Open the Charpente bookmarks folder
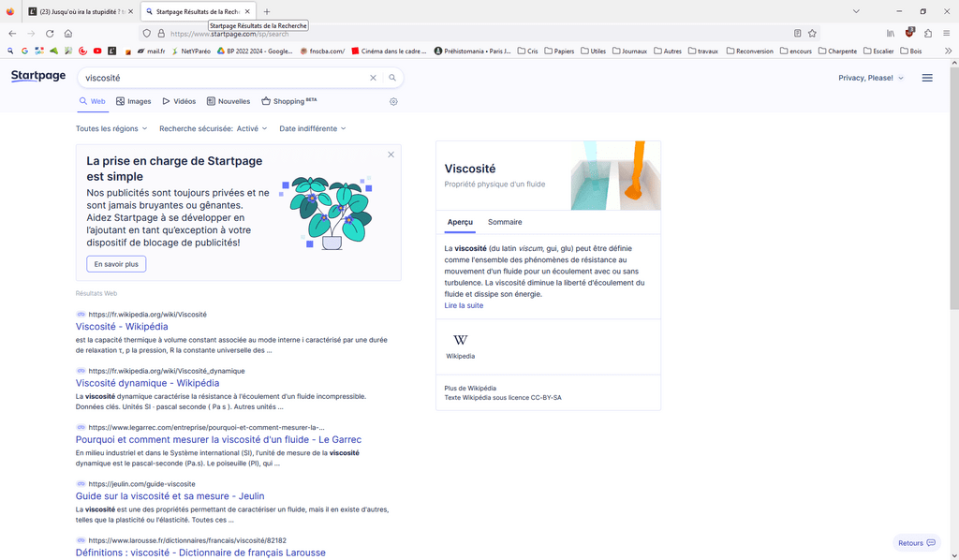The height and width of the screenshot is (560, 959). [837, 51]
